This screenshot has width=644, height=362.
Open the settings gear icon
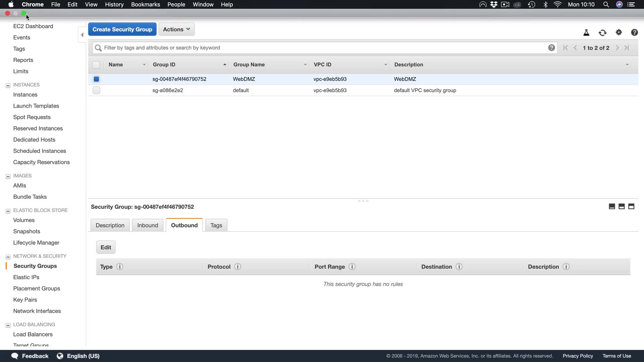619,32
